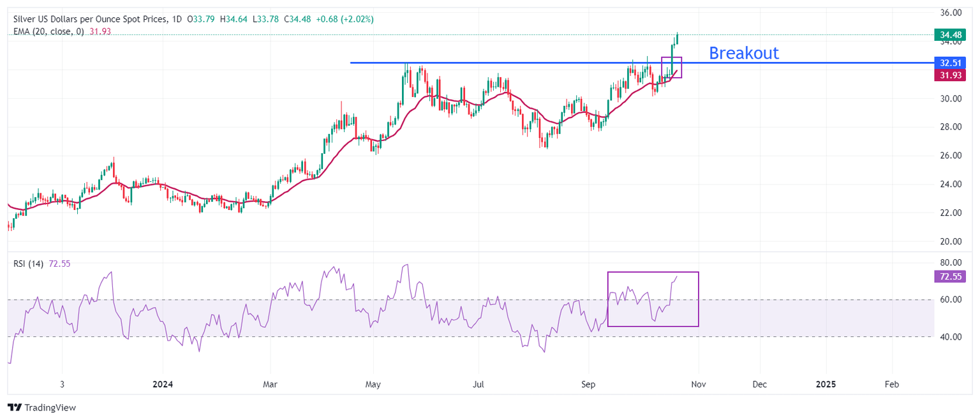Select the Breakout text annotation
This screenshot has height=420, width=980.
coord(743,53)
